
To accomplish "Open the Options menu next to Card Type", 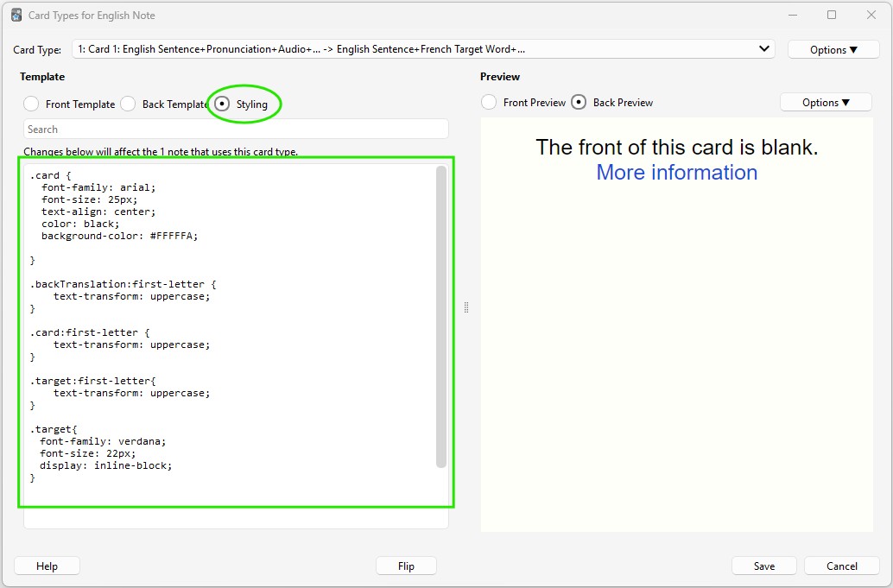I will click(833, 49).
